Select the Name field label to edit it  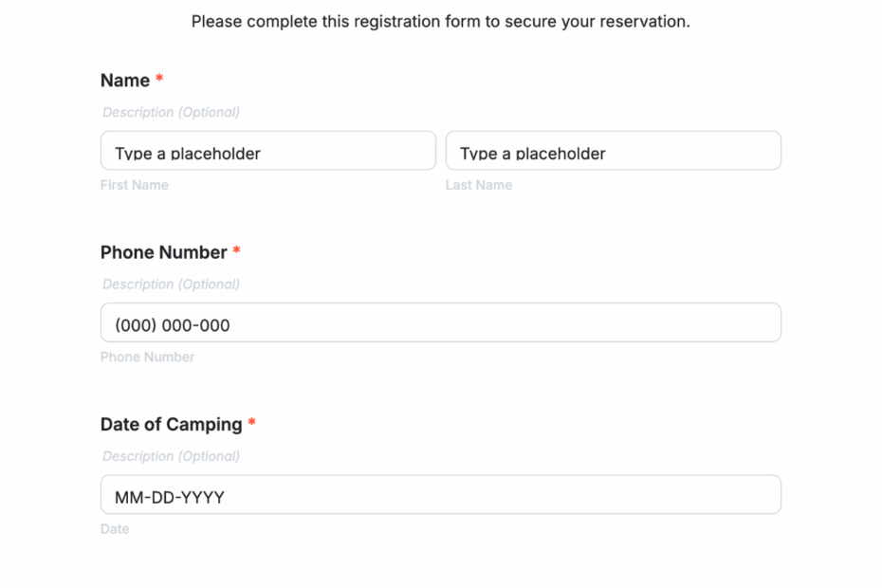[124, 81]
